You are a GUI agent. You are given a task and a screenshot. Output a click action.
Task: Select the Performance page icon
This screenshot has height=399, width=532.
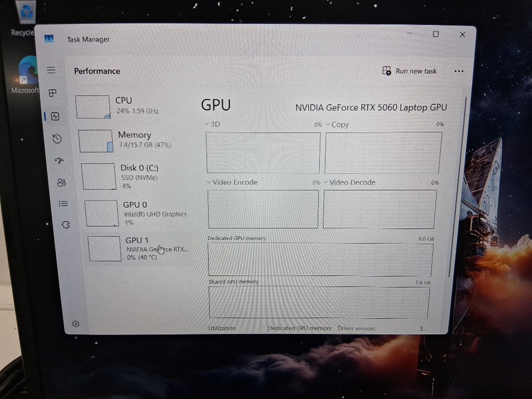pyautogui.click(x=55, y=116)
